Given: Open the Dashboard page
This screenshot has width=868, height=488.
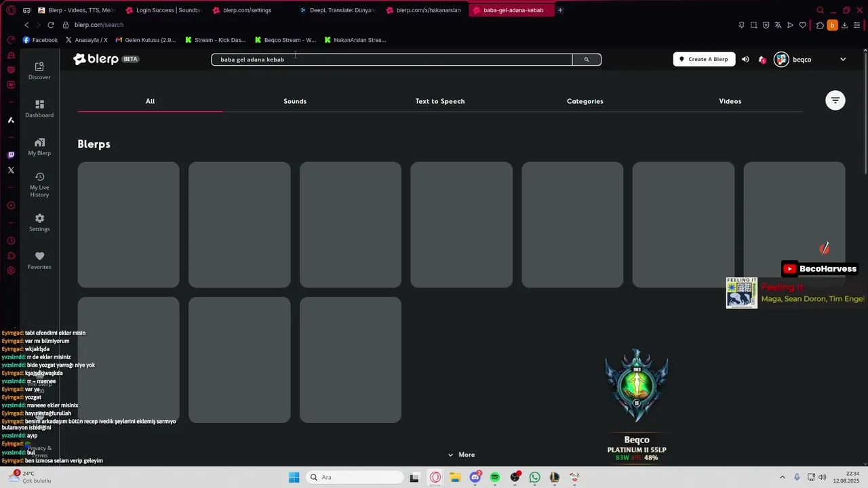Looking at the screenshot, I should (x=39, y=108).
